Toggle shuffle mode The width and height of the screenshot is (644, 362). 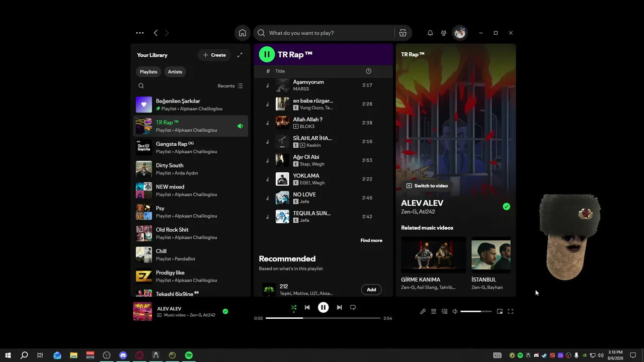click(x=293, y=307)
